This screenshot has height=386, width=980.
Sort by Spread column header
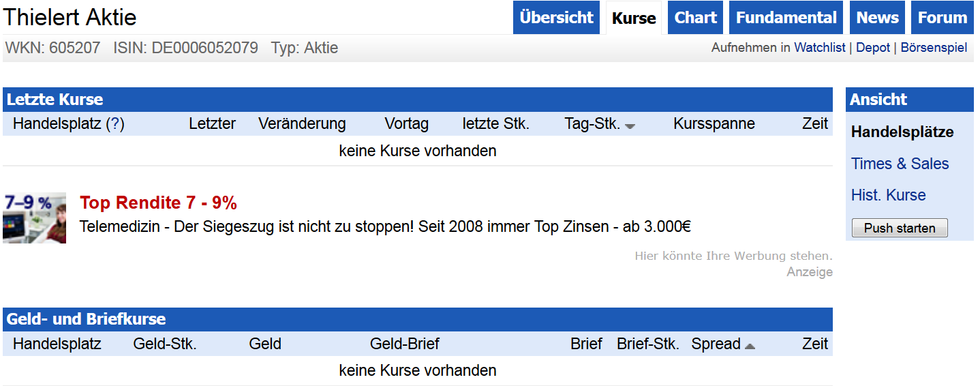[716, 344]
